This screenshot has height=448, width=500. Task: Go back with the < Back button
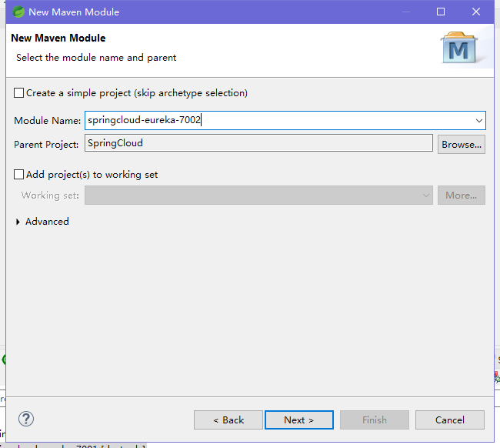click(x=228, y=420)
